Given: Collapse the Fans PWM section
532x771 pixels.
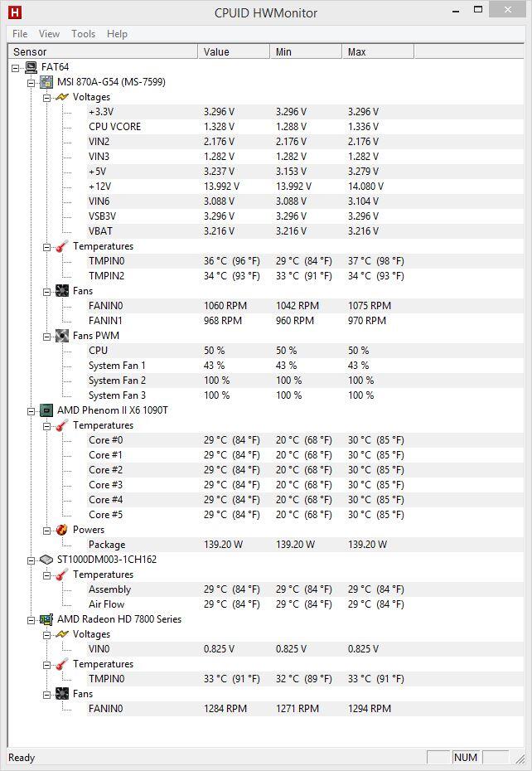Looking at the screenshot, I should pyautogui.click(x=46, y=337).
